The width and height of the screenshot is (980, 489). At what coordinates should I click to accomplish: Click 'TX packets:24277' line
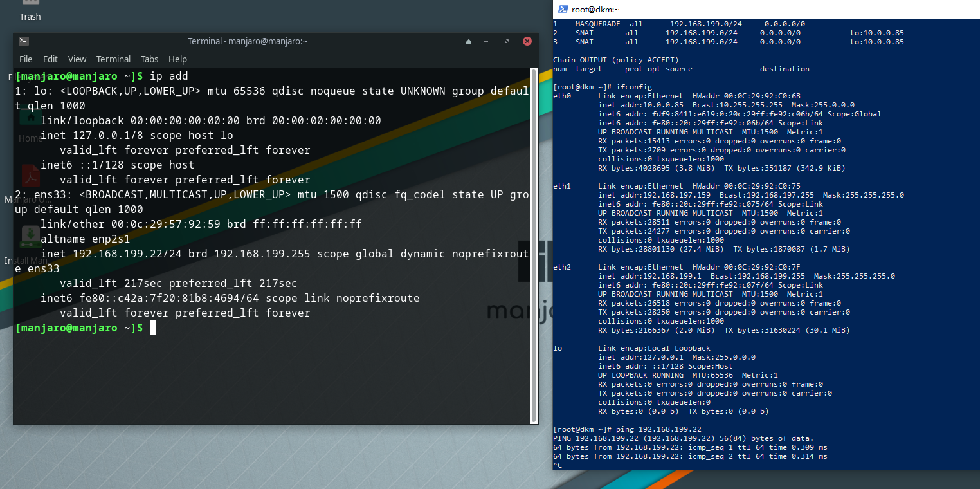coord(724,231)
